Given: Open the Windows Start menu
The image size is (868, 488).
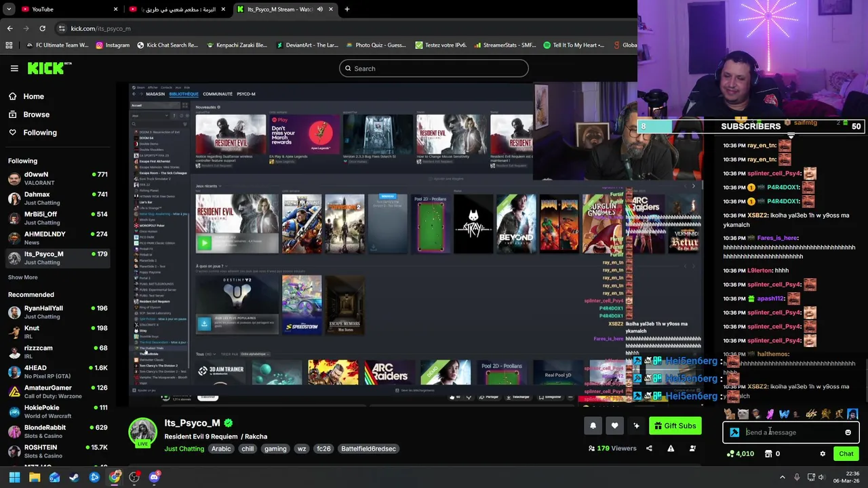Looking at the screenshot, I should tap(14, 478).
